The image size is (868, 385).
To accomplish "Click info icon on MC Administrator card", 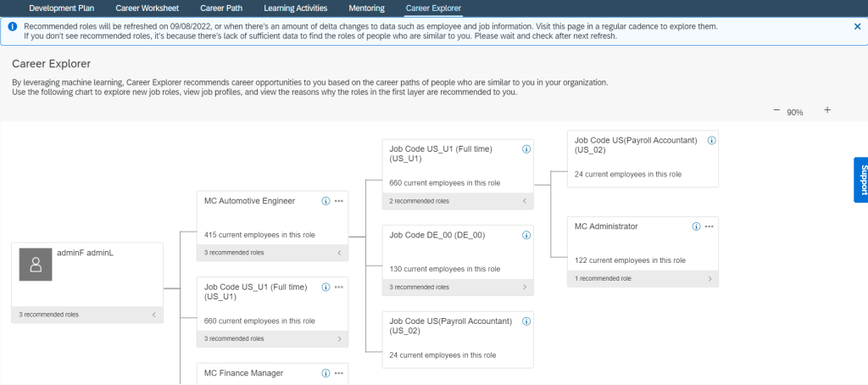I will (x=696, y=226).
